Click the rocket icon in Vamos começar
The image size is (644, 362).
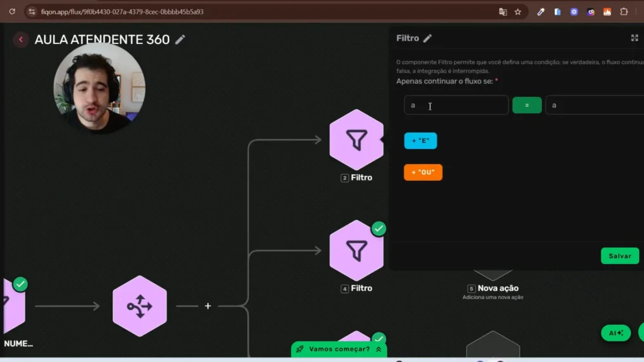click(300, 349)
